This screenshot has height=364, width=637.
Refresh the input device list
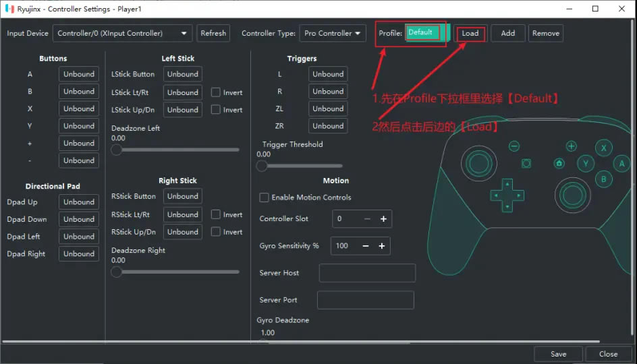click(213, 33)
